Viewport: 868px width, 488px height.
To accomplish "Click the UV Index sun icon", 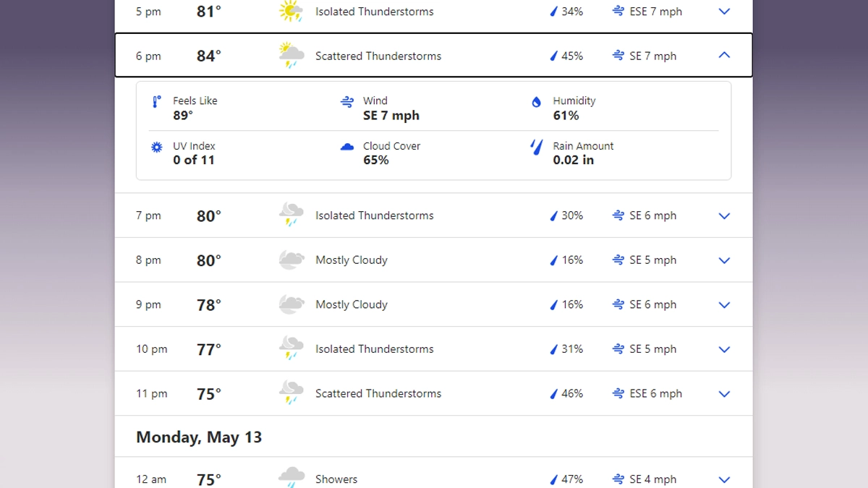I will (x=156, y=147).
